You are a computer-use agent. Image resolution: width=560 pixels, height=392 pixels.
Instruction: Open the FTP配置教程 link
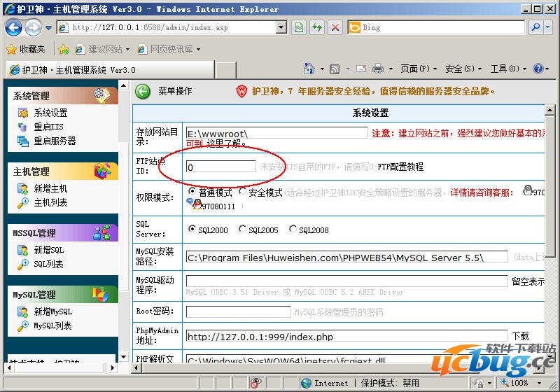pos(400,167)
